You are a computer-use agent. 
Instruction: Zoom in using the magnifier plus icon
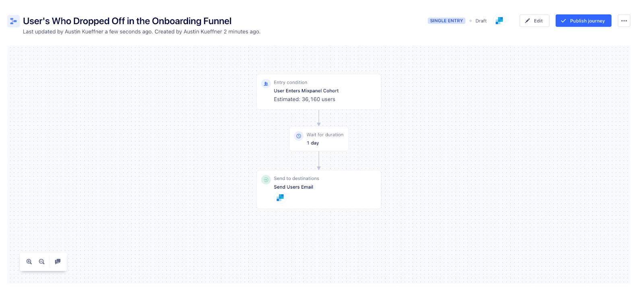(29, 261)
